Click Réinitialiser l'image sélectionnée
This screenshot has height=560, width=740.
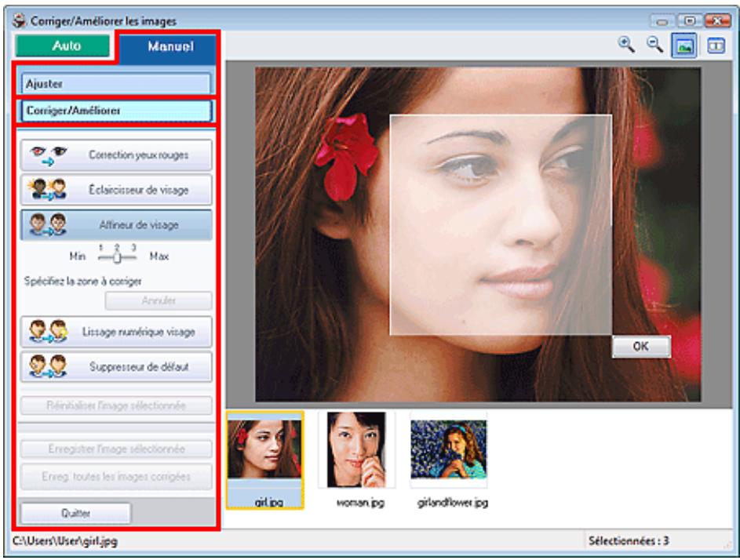116,405
